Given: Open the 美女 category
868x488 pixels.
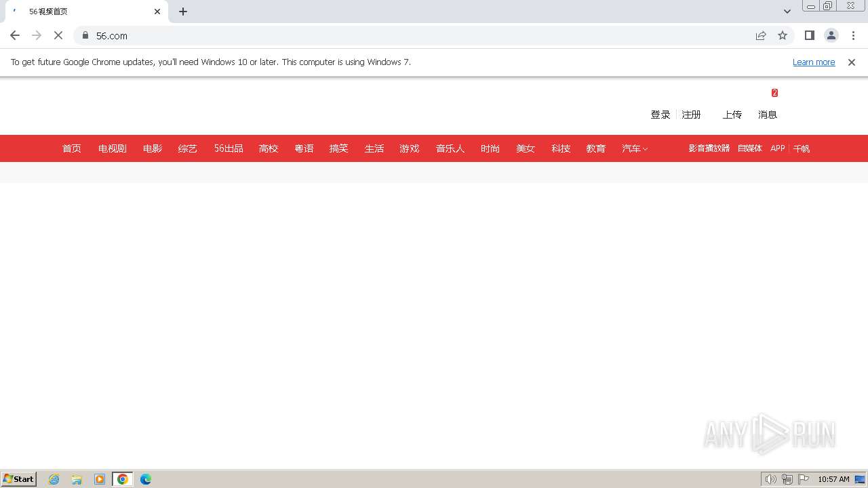Looking at the screenshot, I should click(526, 148).
